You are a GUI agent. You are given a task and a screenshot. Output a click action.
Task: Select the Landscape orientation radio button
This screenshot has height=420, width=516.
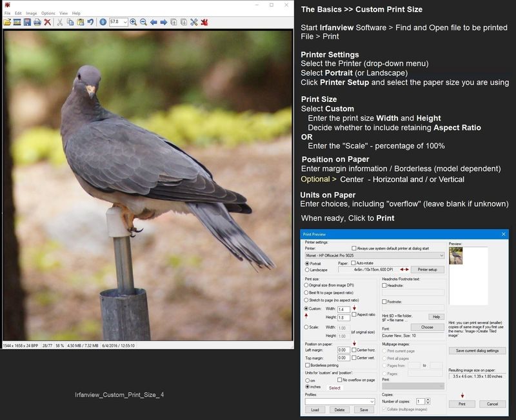[x=306, y=270]
